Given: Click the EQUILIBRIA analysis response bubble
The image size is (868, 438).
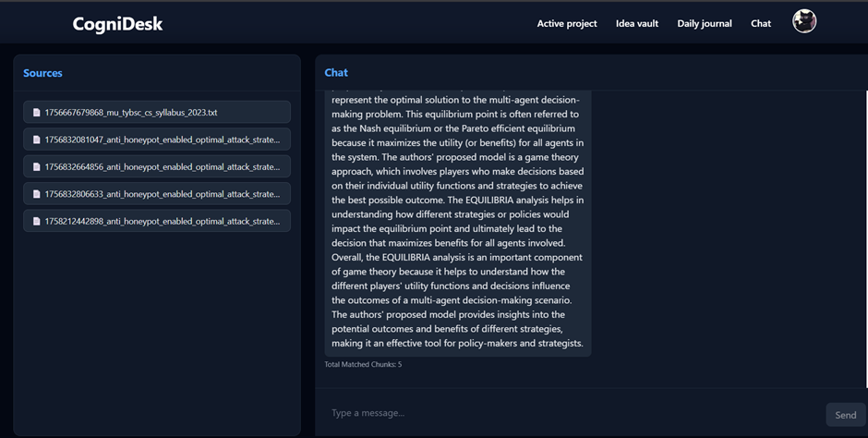Looking at the screenshot, I should coord(457,222).
